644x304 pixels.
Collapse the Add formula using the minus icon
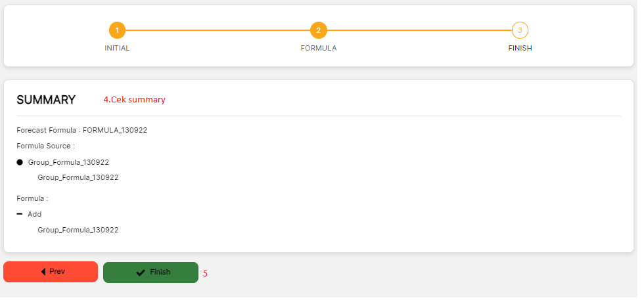click(x=20, y=214)
